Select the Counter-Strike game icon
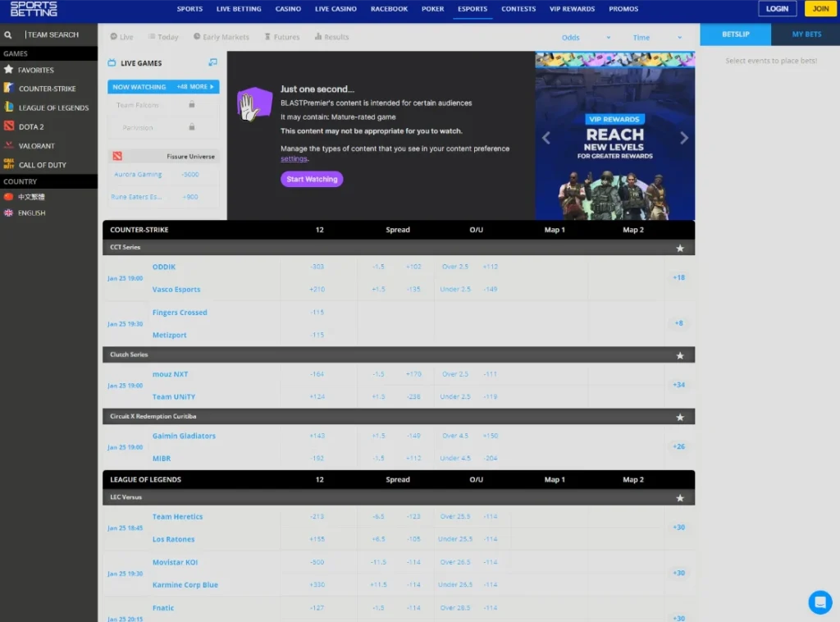 (8, 89)
